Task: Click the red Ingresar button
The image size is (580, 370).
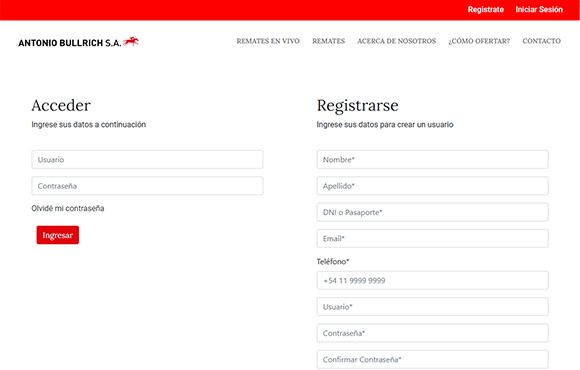Action: (x=58, y=235)
